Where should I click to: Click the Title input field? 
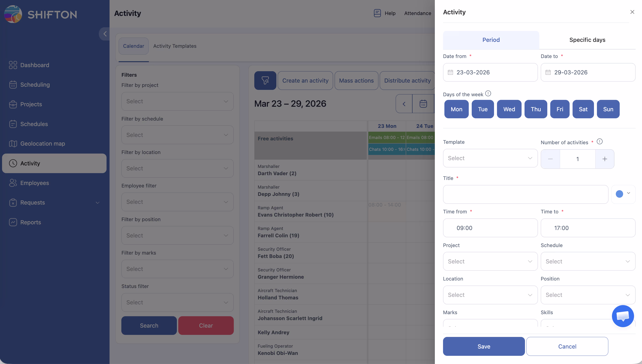(525, 194)
